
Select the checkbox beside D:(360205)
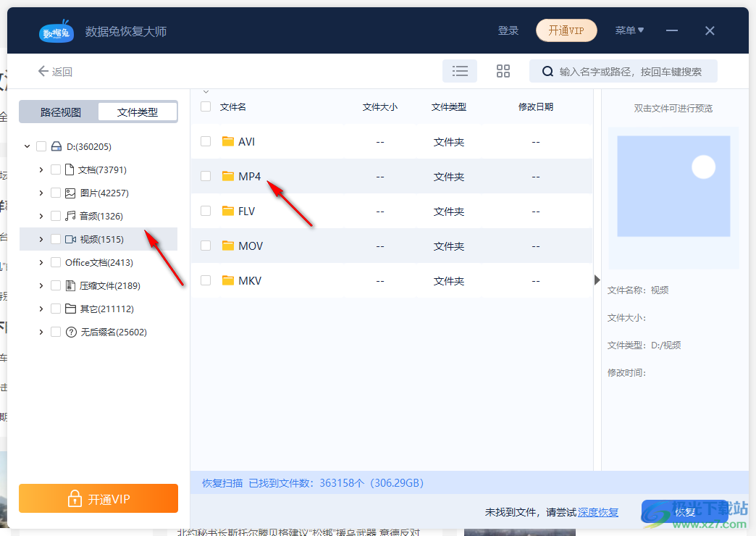pyautogui.click(x=41, y=146)
